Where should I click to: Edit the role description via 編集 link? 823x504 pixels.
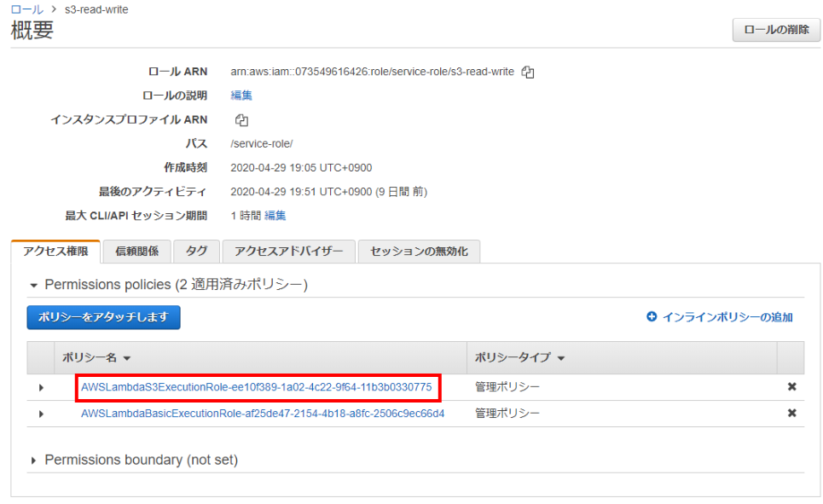(x=241, y=96)
